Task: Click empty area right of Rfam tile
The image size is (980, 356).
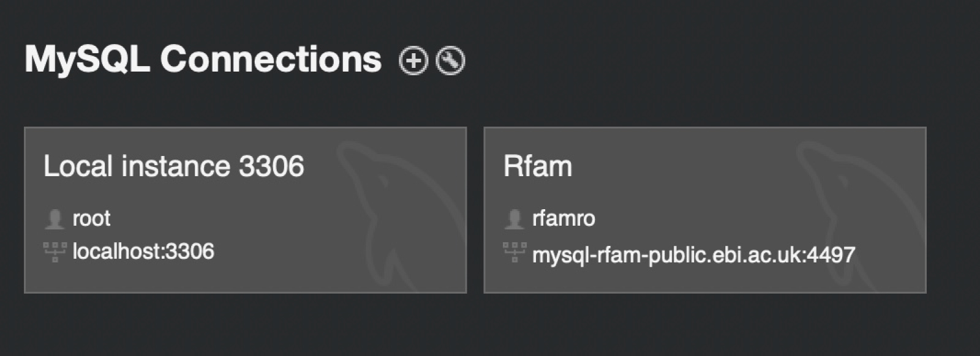Action: (953, 210)
